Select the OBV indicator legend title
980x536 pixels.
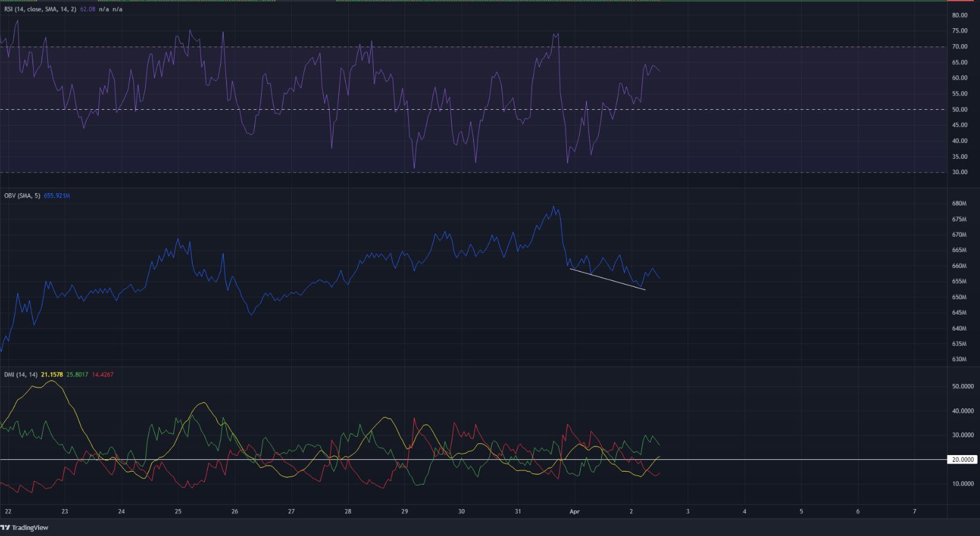click(22, 196)
